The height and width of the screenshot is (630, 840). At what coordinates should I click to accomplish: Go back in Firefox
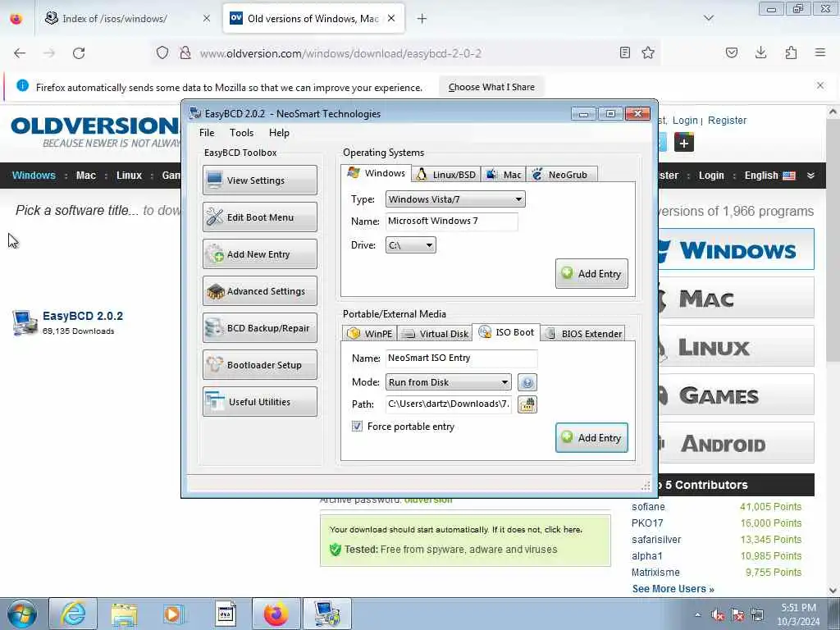pos(20,53)
